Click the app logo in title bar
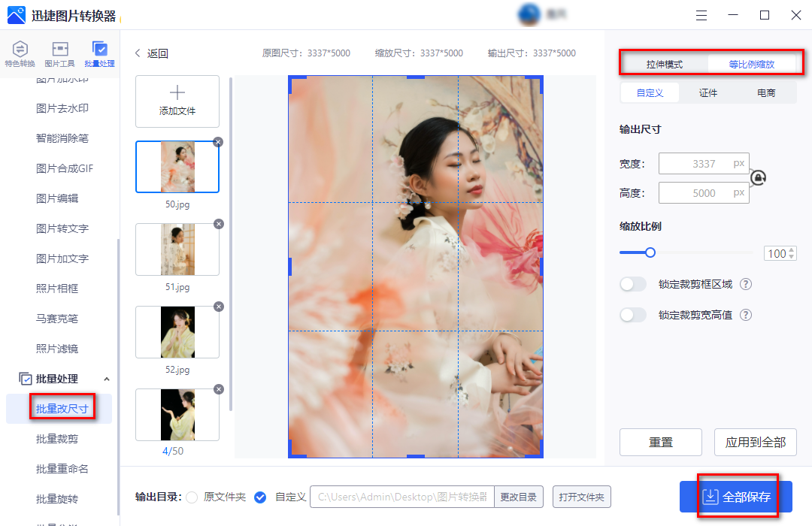This screenshot has height=526, width=812. pos(16,16)
